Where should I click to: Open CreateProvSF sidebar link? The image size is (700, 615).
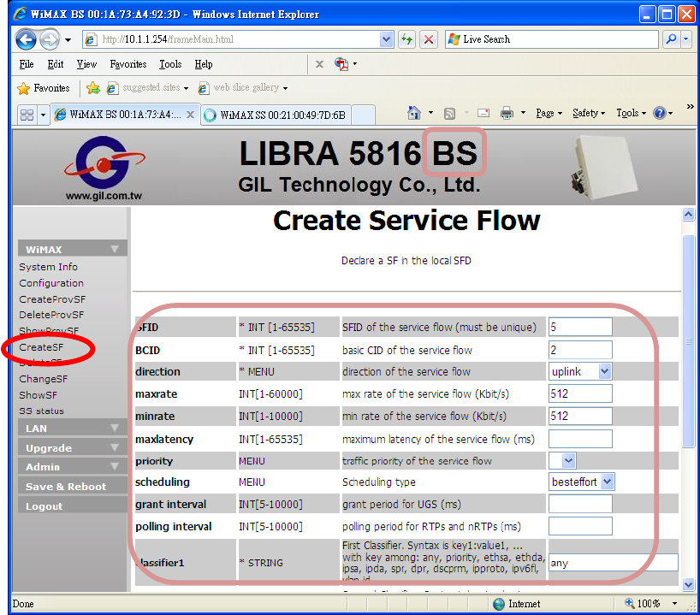(52, 299)
